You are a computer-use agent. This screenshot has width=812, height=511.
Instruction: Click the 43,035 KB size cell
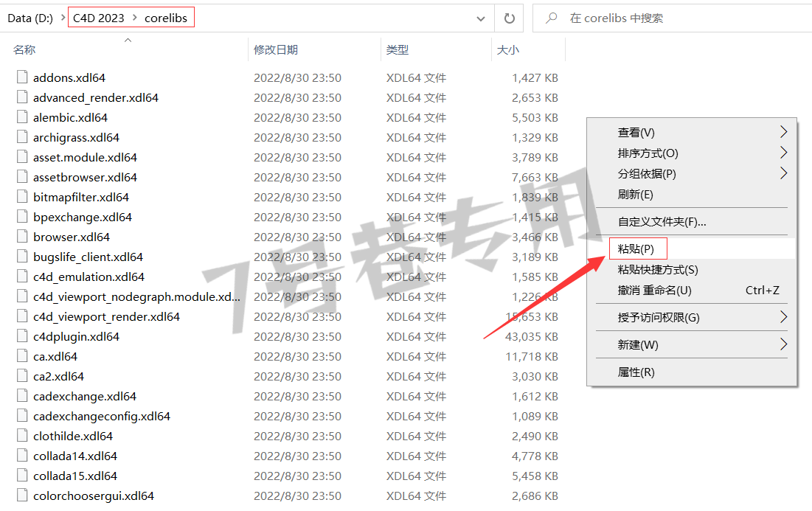tap(531, 336)
